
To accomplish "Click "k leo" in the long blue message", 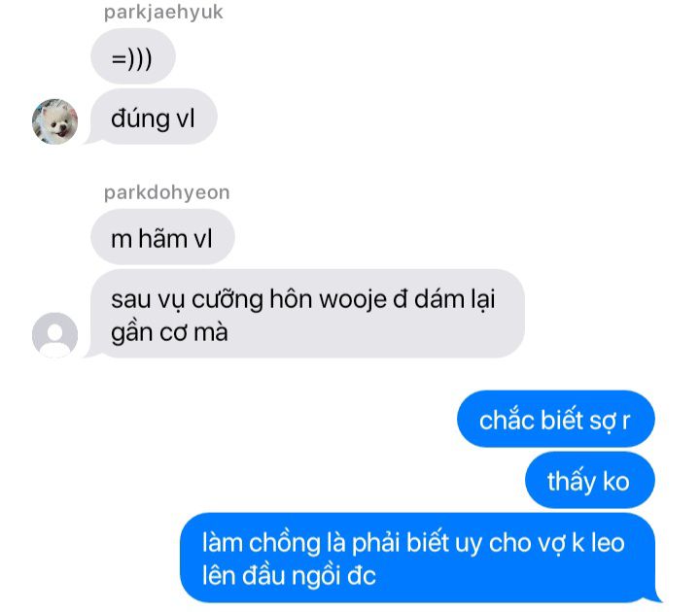I will pyautogui.click(x=598, y=543).
